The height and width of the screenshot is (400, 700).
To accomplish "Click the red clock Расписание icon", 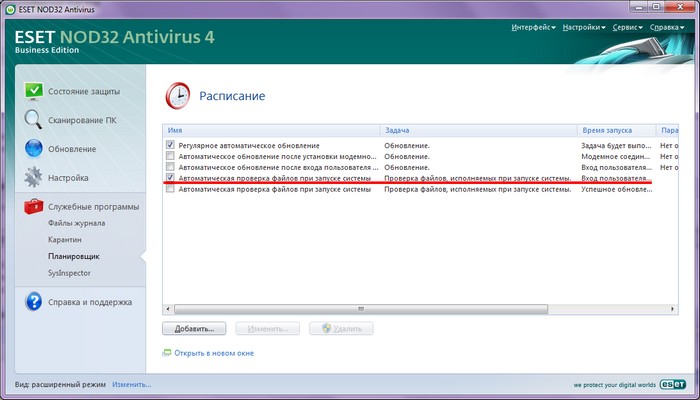I will click(x=178, y=96).
